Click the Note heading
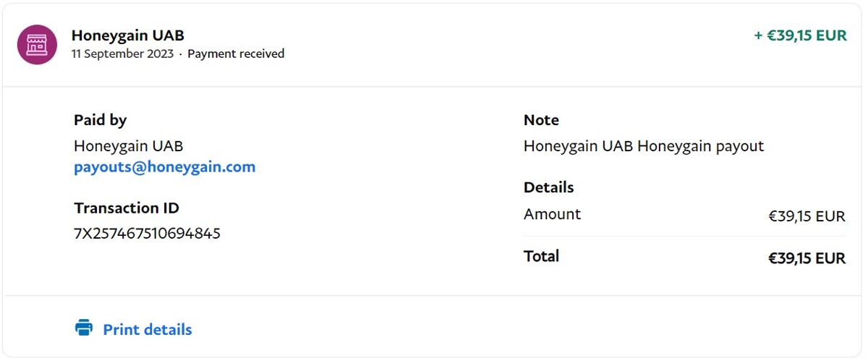The image size is (868, 361). 541,120
